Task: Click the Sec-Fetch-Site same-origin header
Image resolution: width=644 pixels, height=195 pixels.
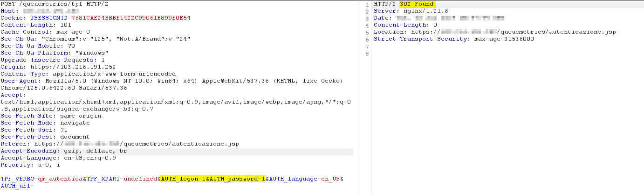Action: [x=51, y=116]
